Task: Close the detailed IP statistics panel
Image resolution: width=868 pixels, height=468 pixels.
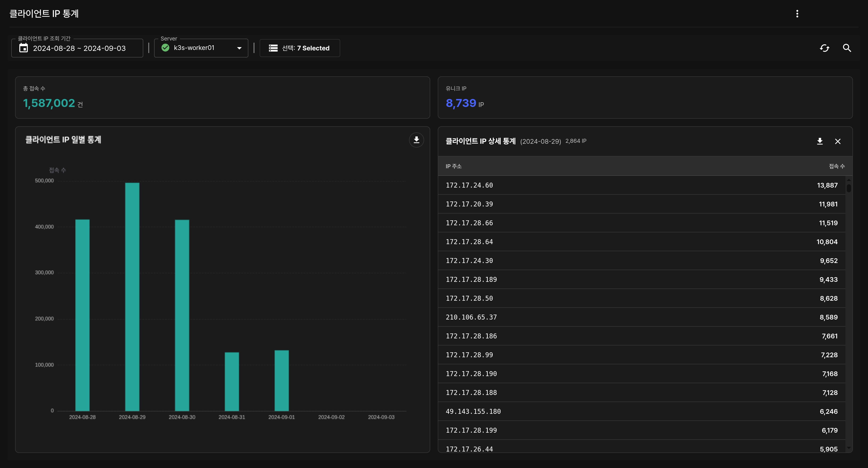Action: pos(838,141)
